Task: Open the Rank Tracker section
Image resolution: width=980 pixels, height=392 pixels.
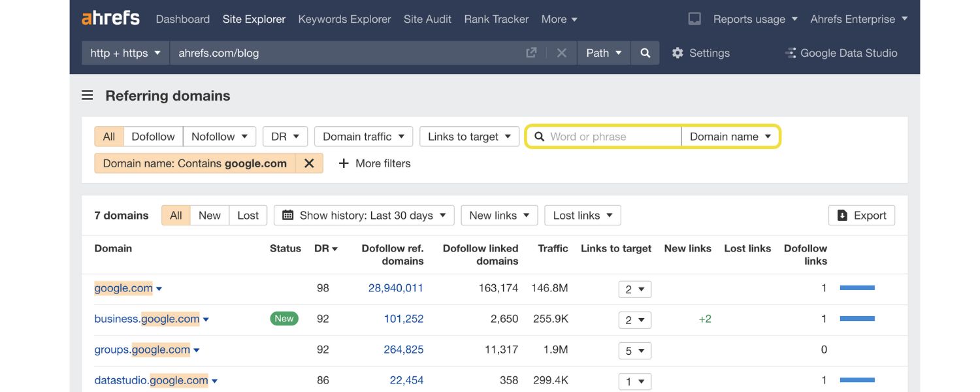Action: pyautogui.click(x=496, y=19)
